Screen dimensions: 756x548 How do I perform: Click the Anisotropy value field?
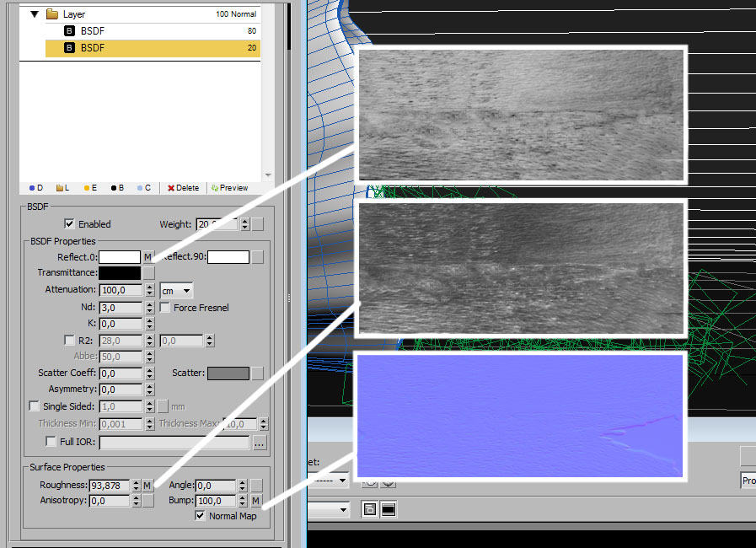pyautogui.click(x=110, y=501)
